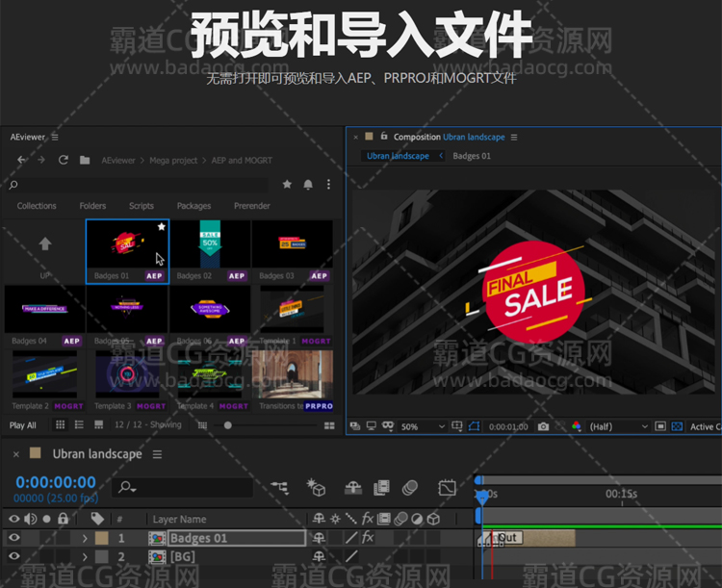Toggle the shy switch for Badges 01 layer

pyautogui.click(x=319, y=537)
